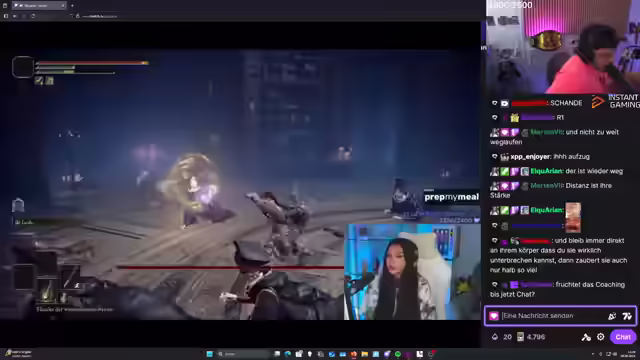Open the moderator tools sword icon
Screen dimensions: 640x360
586,337
